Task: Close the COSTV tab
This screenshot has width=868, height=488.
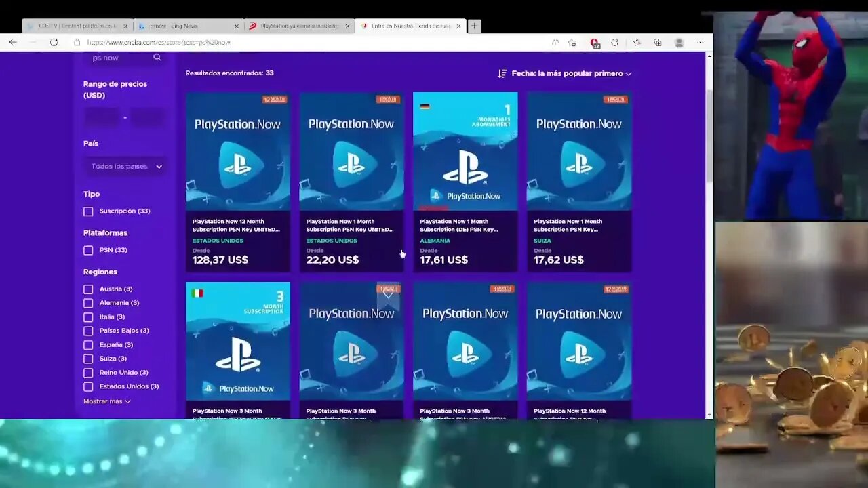Action: tap(125, 26)
